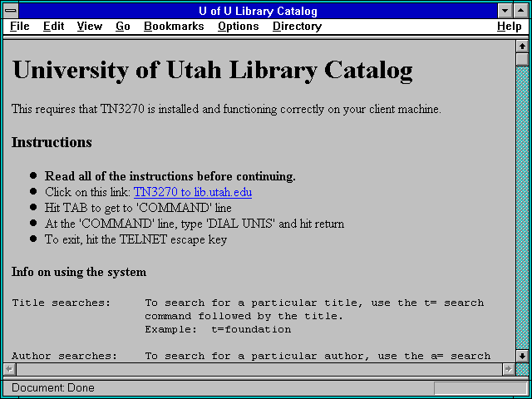Click the vertical scrollbar down arrow
This screenshot has width=532, height=399.
tap(522, 356)
